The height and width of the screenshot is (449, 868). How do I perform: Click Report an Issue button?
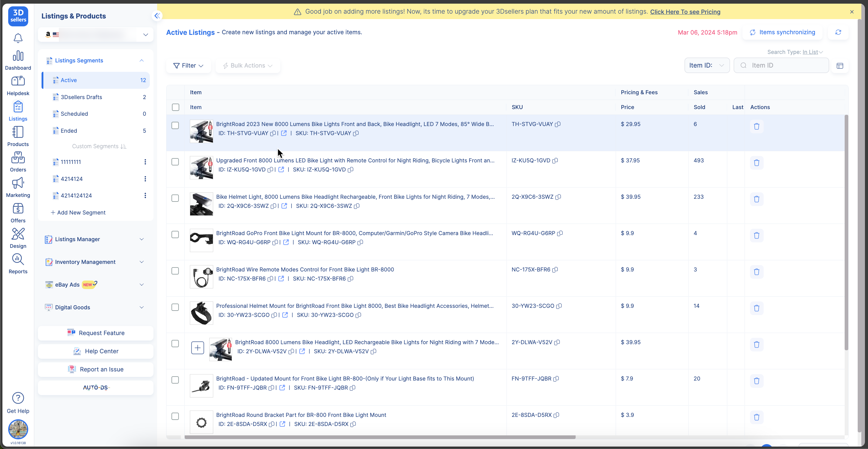[x=96, y=370]
